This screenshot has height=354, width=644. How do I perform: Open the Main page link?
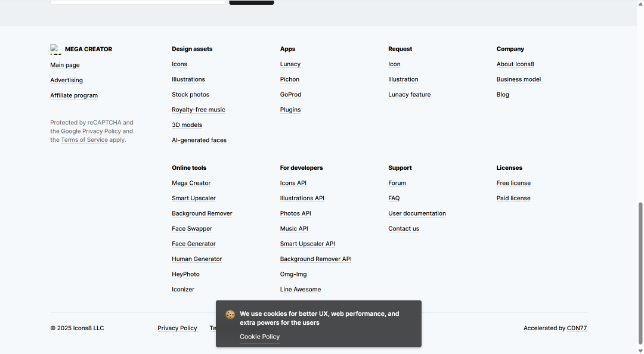(65, 65)
